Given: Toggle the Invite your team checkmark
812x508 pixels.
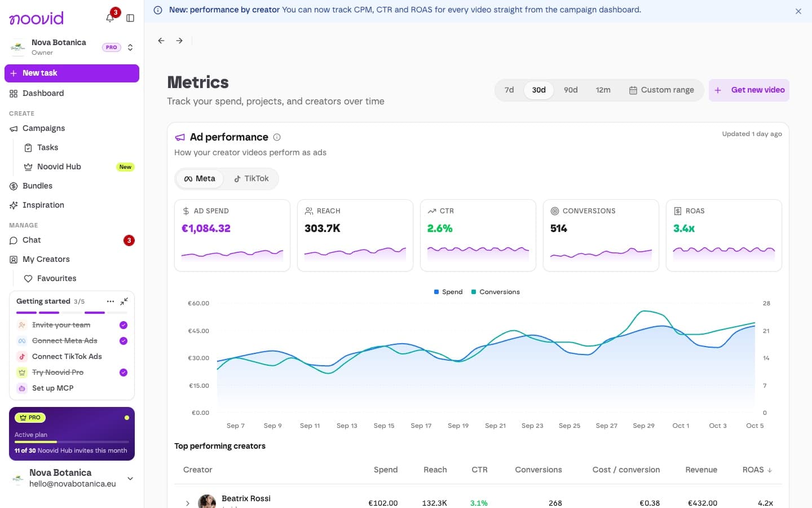Looking at the screenshot, I should (x=123, y=325).
